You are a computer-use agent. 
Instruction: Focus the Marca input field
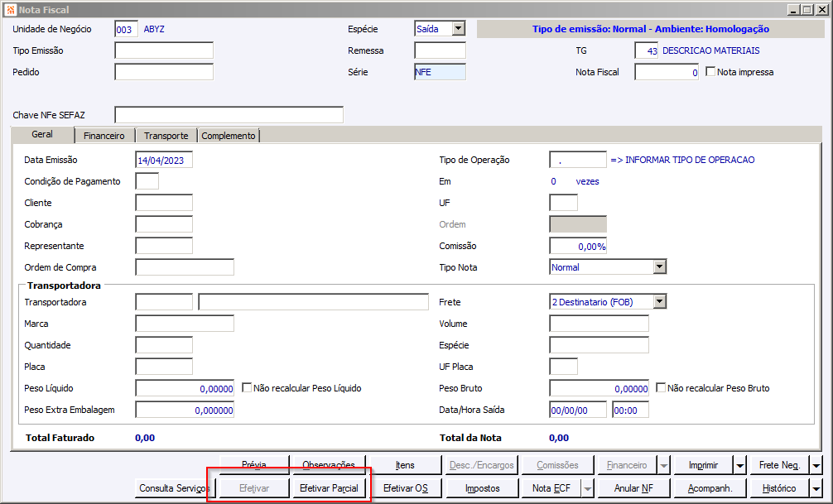coord(185,324)
